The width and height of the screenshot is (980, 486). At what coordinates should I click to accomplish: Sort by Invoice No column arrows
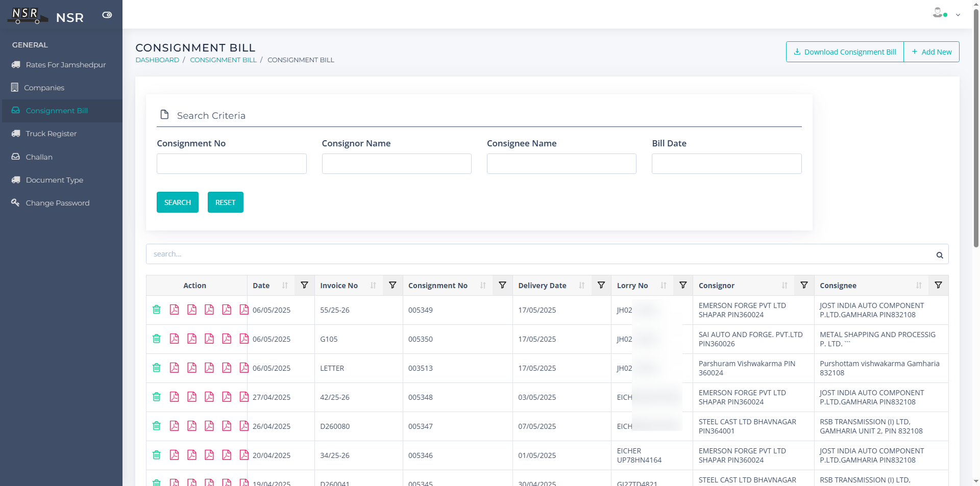coord(373,286)
